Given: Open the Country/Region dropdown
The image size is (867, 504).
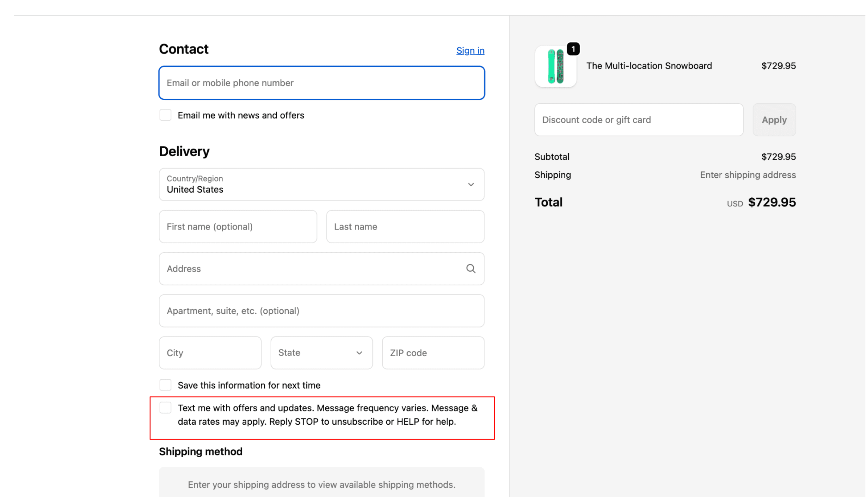Looking at the screenshot, I should [x=321, y=184].
